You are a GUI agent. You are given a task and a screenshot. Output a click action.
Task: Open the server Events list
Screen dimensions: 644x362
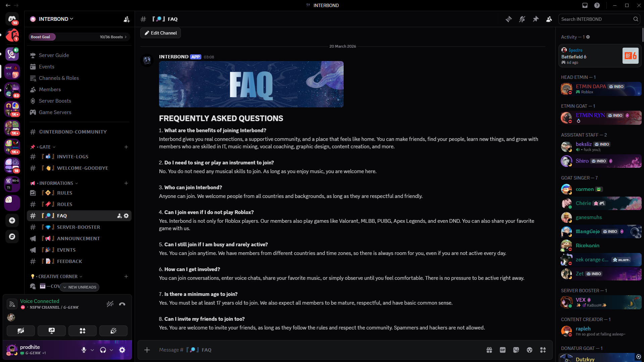(79, 67)
